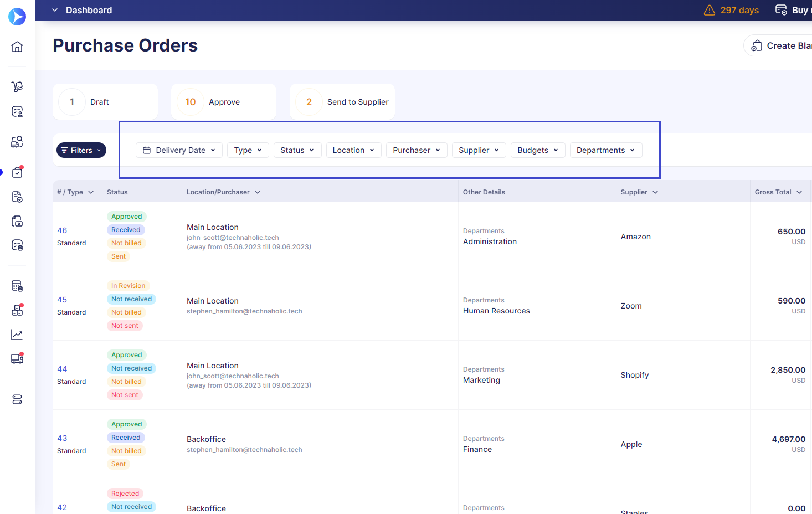Screen dimensions: 812x514
Task: Open the checklist with database sidebar icon
Action: tap(17, 245)
